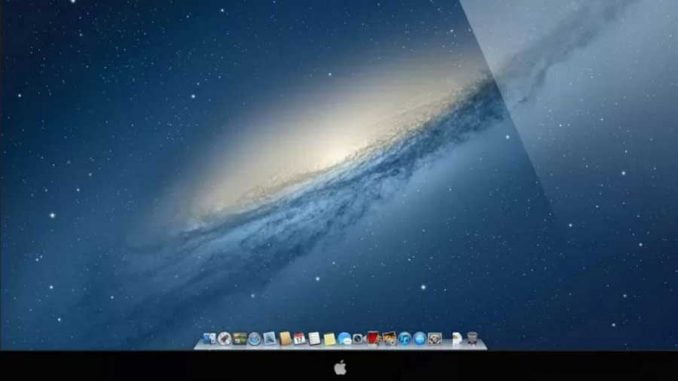Open Messages blue bubble icon

point(344,338)
